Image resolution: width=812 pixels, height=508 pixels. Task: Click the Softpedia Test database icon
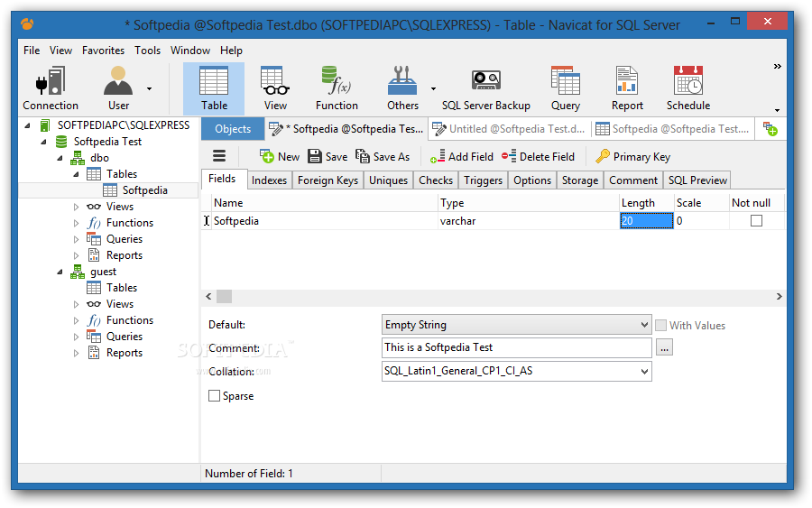point(61,142)
